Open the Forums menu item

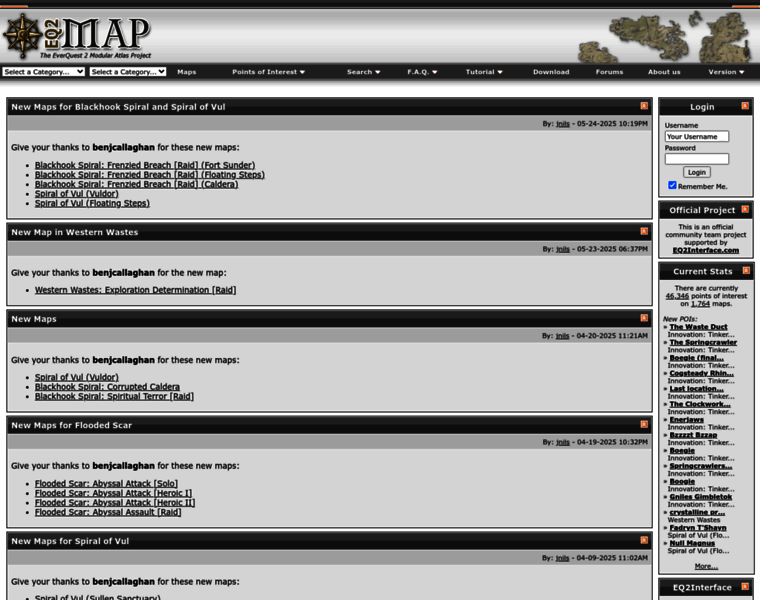pos(609,72)
